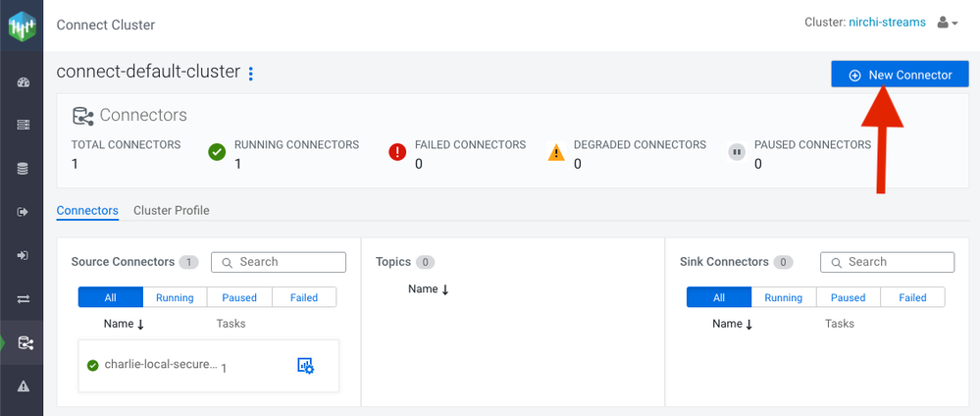Open the Topics database icon in sidebar
Screen dimensions: 980x416
tap(24, 169)
